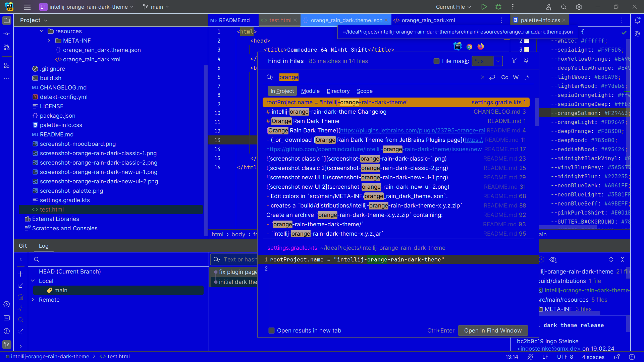The width and height of the screenshot is (644, 362).
Task: Open the Terminal tool window
Action: (x=7, y=318)
